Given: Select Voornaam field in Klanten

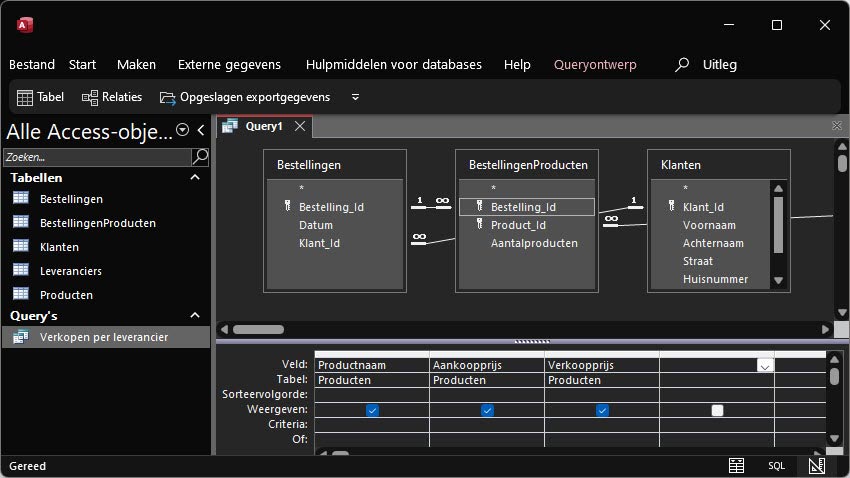Looking at the screenshot, I should click(709, 225).
